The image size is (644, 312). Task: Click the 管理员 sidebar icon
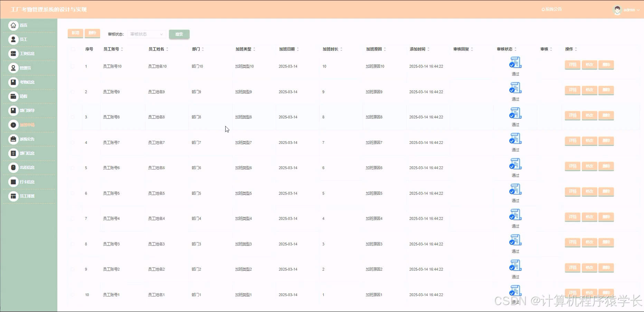tap(13, 68)
